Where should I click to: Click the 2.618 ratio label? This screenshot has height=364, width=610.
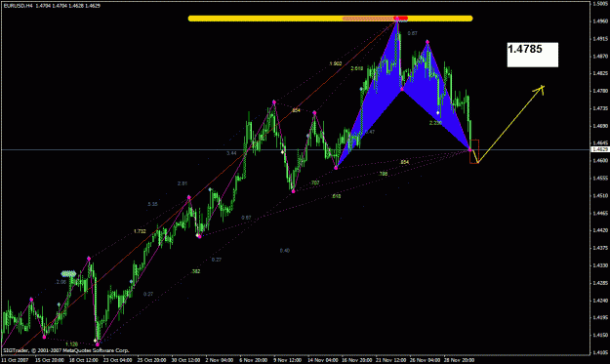point(357,69)
